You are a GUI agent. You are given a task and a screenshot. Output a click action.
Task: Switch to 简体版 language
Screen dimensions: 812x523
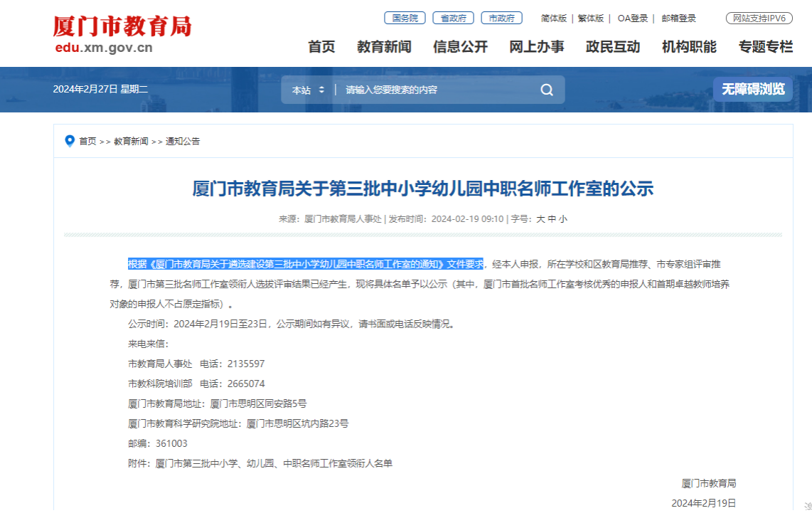[x=554, y=19]
